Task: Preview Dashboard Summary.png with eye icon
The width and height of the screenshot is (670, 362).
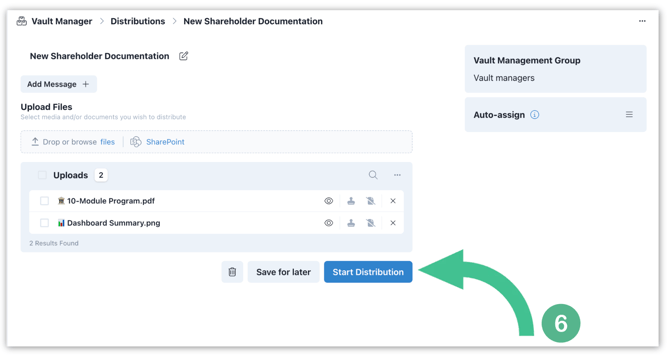Action: 329,223
